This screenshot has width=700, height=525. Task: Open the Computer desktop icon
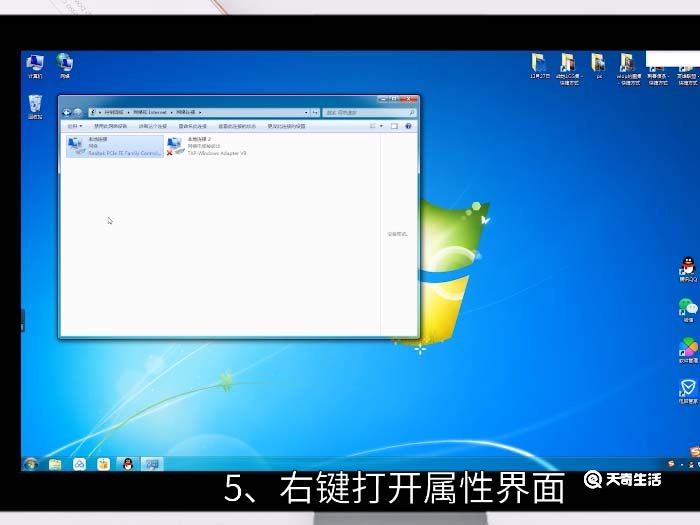pyautogui.click(x=35, y=66)
